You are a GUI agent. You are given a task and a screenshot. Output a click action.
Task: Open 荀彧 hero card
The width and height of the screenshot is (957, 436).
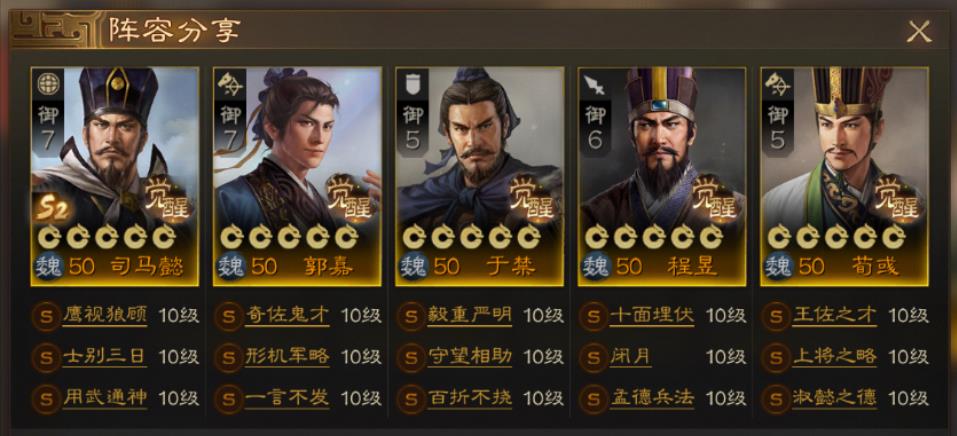coord(845,176)
